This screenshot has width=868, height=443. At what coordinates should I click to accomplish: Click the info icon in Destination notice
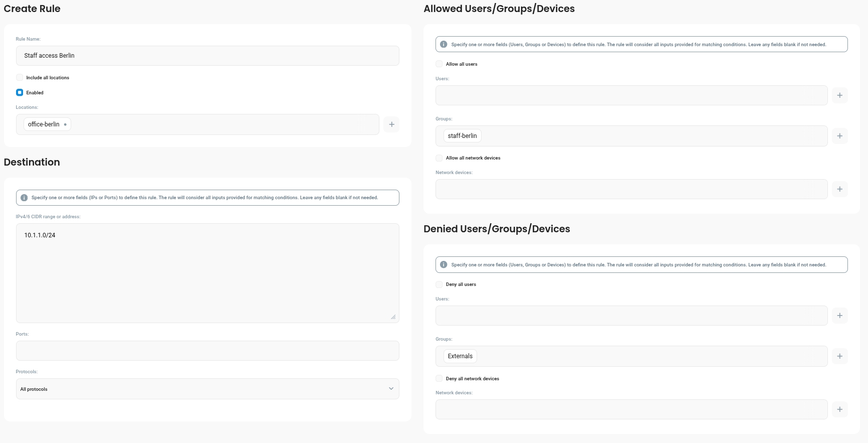click(24, 198)
